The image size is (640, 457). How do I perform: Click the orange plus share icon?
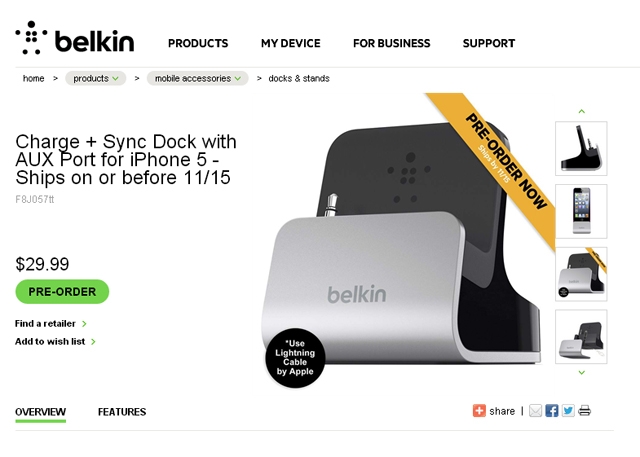479,411
